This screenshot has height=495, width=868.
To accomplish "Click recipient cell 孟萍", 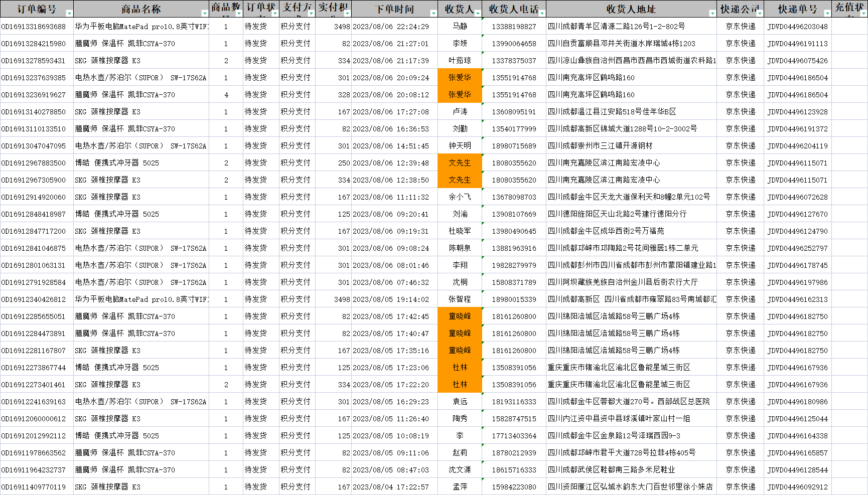I will tap(460, 487).
